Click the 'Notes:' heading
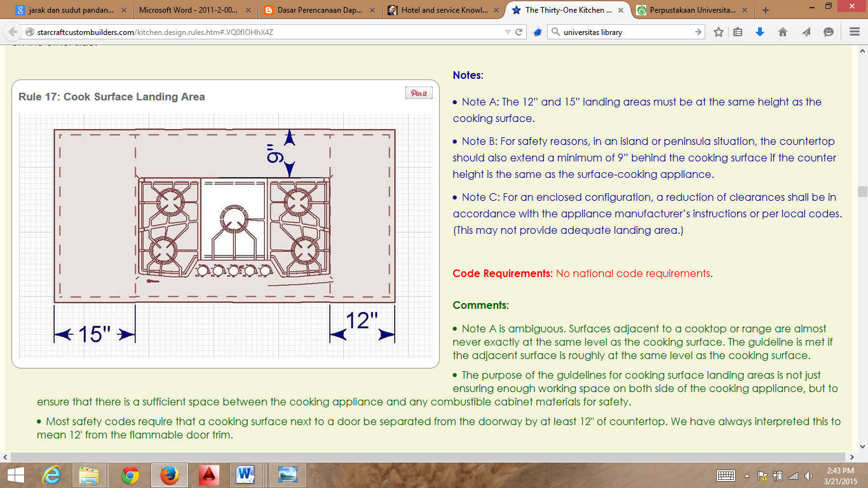 [x=468, y=75]
